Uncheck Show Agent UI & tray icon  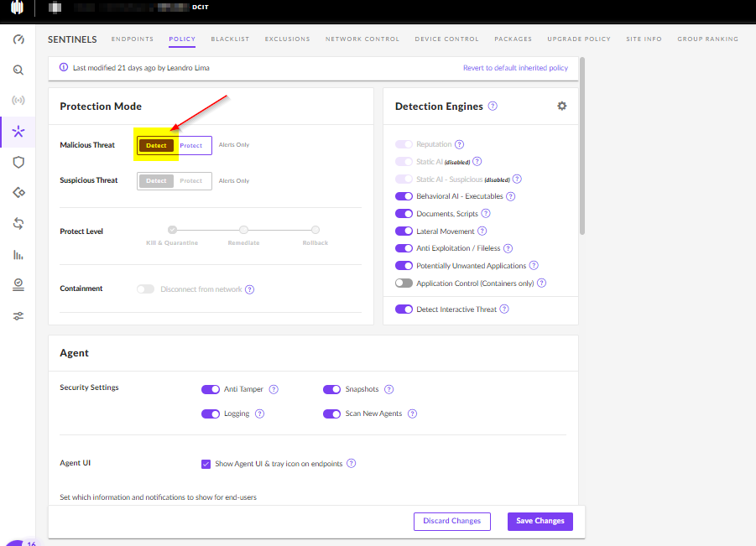(x=206, y=464)
